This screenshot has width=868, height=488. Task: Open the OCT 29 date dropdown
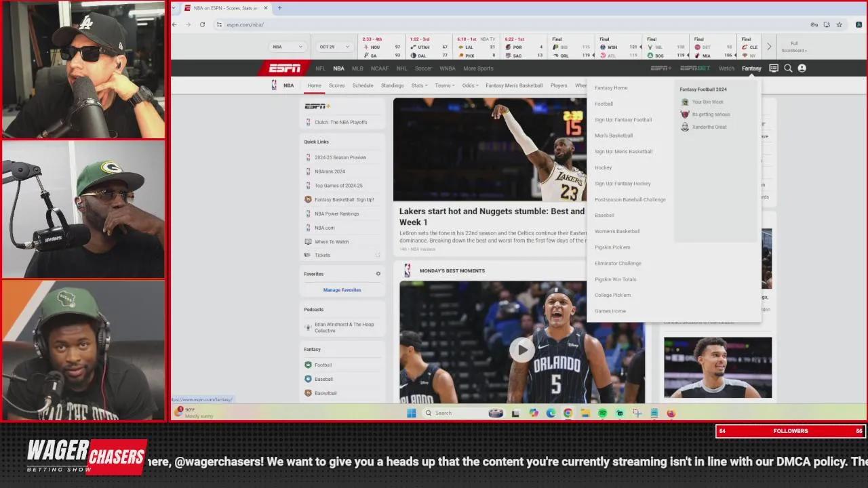pyautogui.click(x=334, y=47)
